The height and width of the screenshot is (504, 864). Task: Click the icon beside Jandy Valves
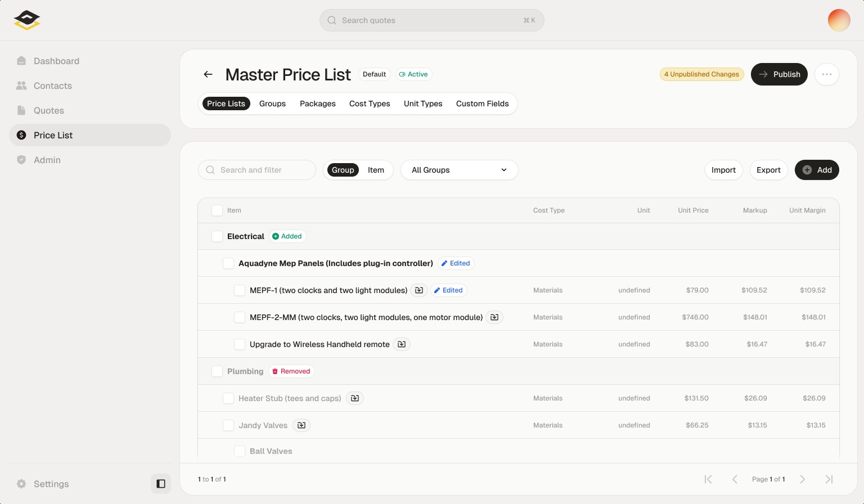click(301, 425)
